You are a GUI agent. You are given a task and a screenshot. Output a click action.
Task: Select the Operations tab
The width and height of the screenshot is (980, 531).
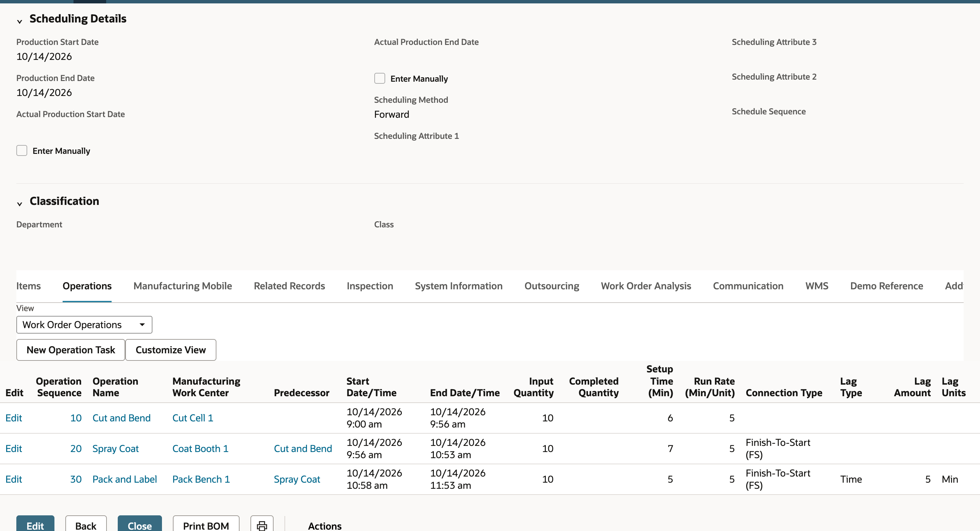point(87,286)
